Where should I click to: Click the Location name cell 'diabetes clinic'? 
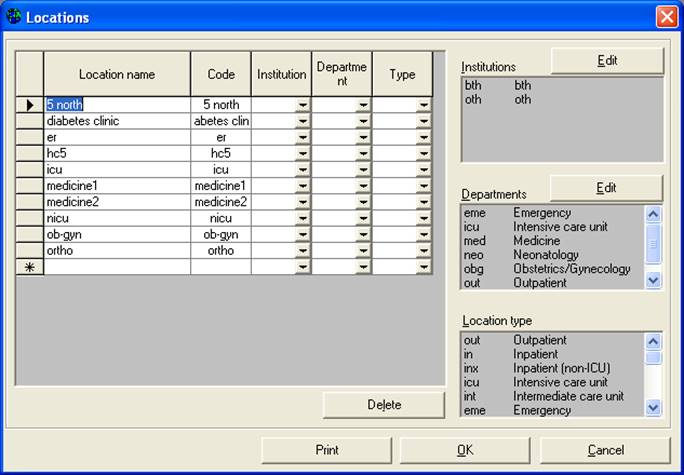(117, 121)
